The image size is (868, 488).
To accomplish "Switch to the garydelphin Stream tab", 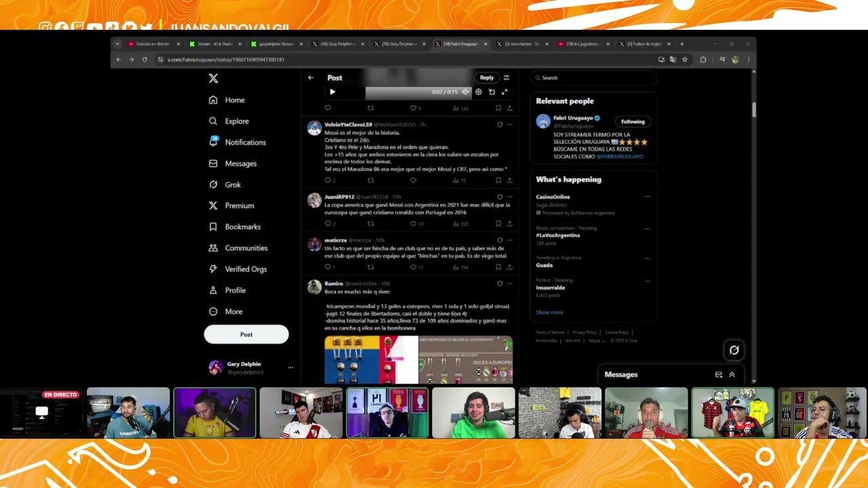I will click(276, 44).
